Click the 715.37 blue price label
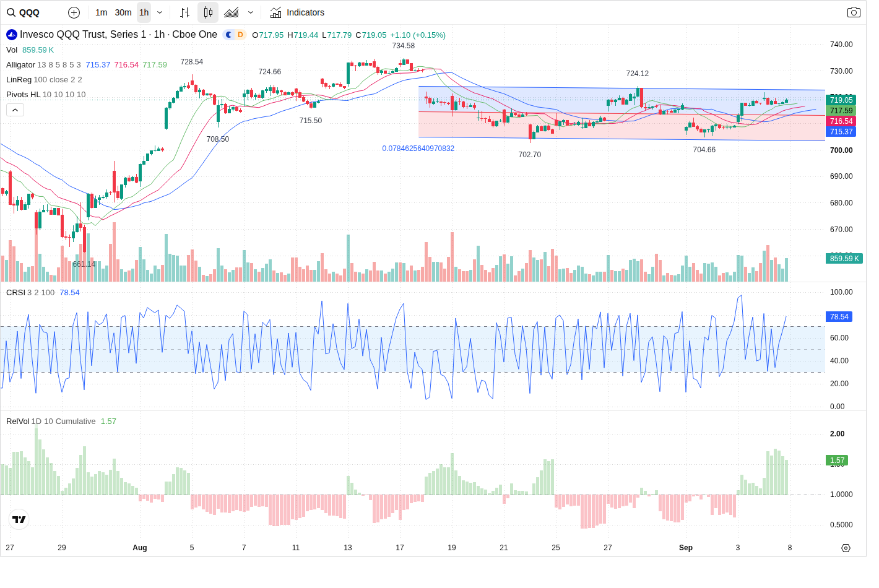 click(841, 132)
